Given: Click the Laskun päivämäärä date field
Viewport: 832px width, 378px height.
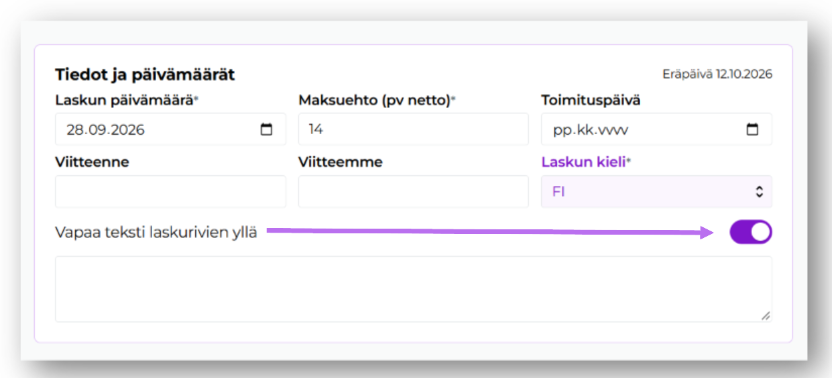Looking at the screenshot, I should (x=170, y=129).
